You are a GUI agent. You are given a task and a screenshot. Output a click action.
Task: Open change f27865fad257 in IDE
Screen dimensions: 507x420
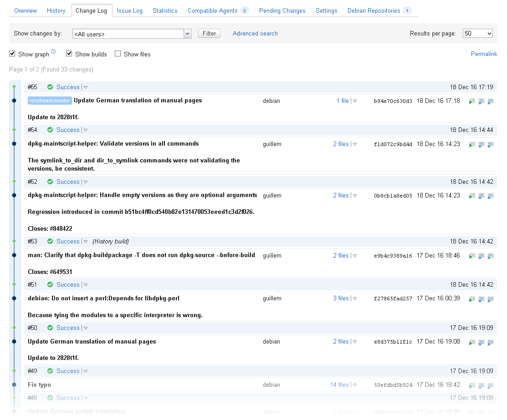coord(491,299)
